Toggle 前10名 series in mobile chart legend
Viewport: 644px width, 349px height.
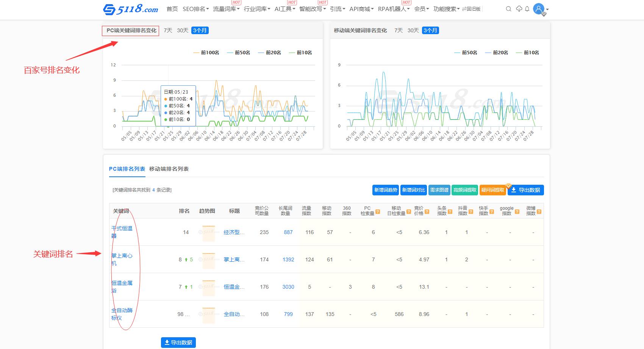[527, 53]
